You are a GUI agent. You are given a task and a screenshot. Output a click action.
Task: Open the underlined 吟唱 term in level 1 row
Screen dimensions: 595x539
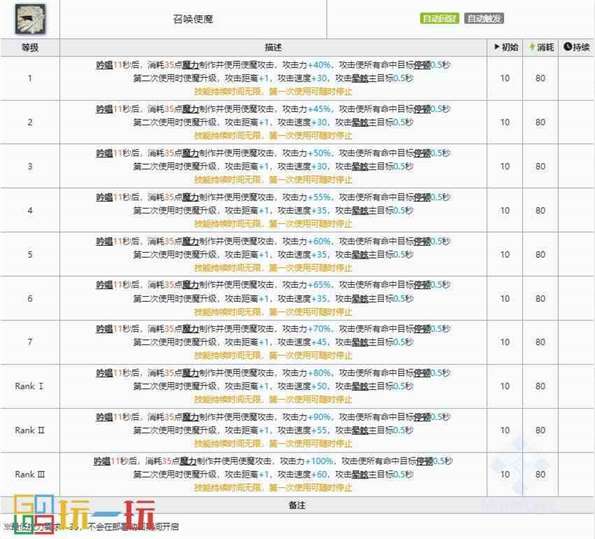pyautogui.click(x=104, y=65)
